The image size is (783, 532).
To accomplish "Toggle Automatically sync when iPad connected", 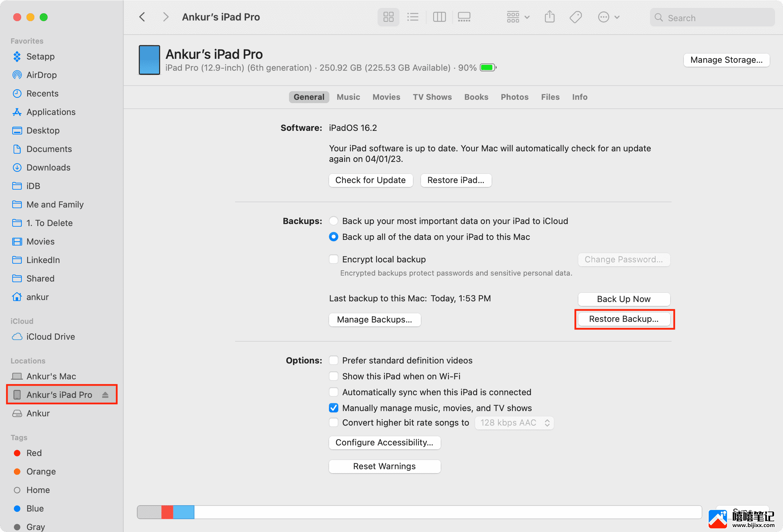I will coord(333,392).
